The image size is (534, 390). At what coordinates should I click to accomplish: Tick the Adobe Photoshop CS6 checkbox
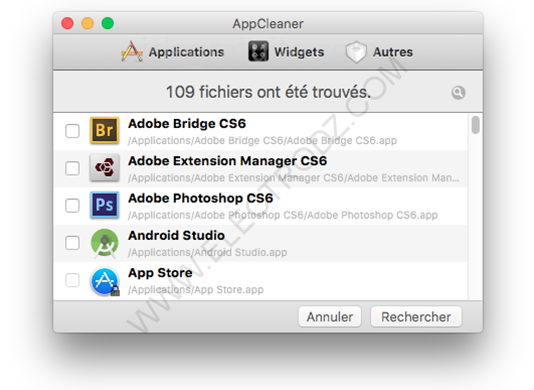coord(72,205)
